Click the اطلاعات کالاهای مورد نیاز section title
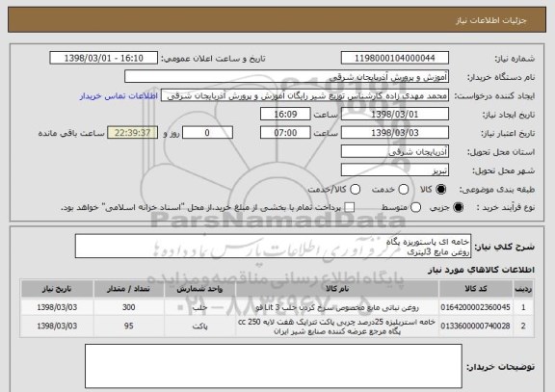Viewport: 555px width, 392px height. [482, 270]
